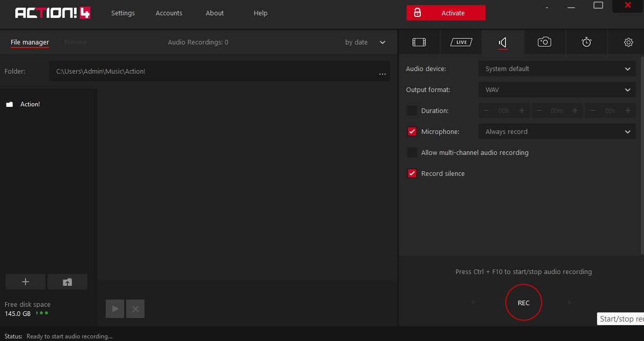Select the audio recording speaker mode
644x341 pixels.
point(503,42)
